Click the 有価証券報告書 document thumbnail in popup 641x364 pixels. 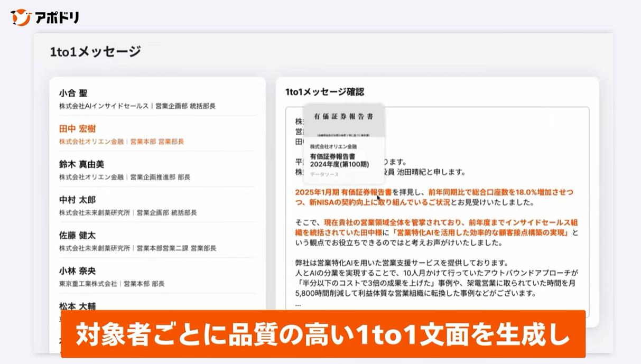[x=344, y=120]
